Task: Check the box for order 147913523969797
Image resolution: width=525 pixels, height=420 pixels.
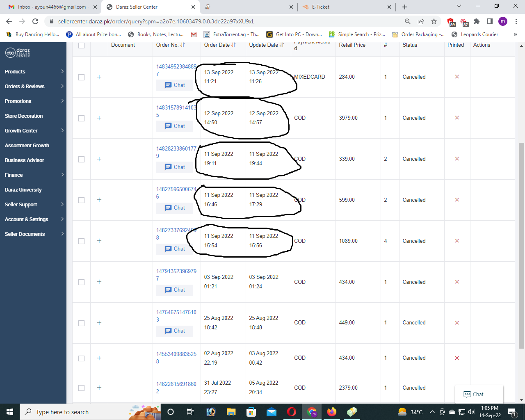Action: click(x=81, y=282)
